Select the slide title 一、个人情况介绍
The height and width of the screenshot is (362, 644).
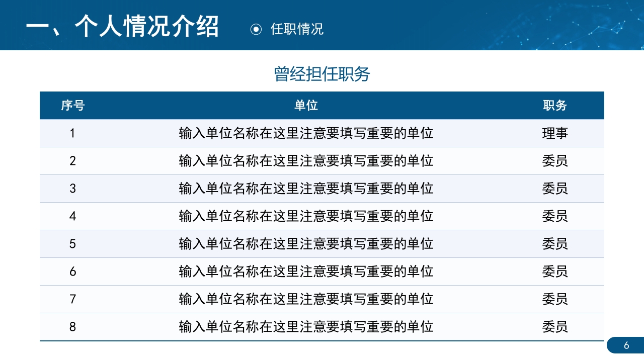coord(125,28)
